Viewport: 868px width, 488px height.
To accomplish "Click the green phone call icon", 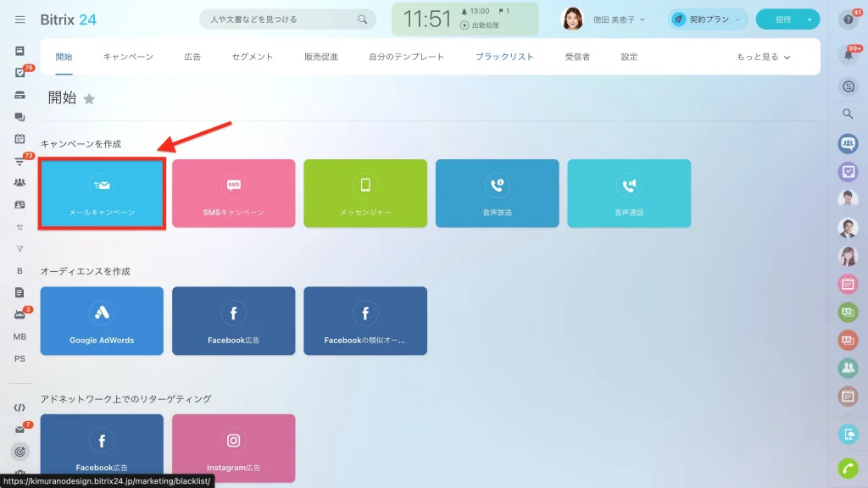I will pyautogui.click(x=848, y=467).
